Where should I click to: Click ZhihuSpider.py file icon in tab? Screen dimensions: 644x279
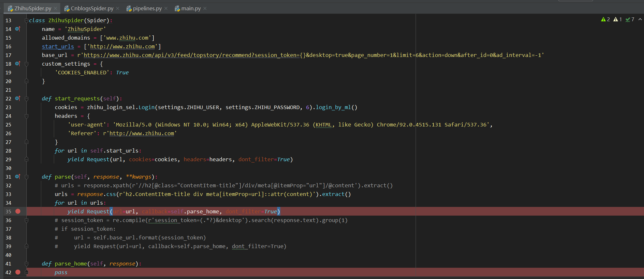coord(11,8)
